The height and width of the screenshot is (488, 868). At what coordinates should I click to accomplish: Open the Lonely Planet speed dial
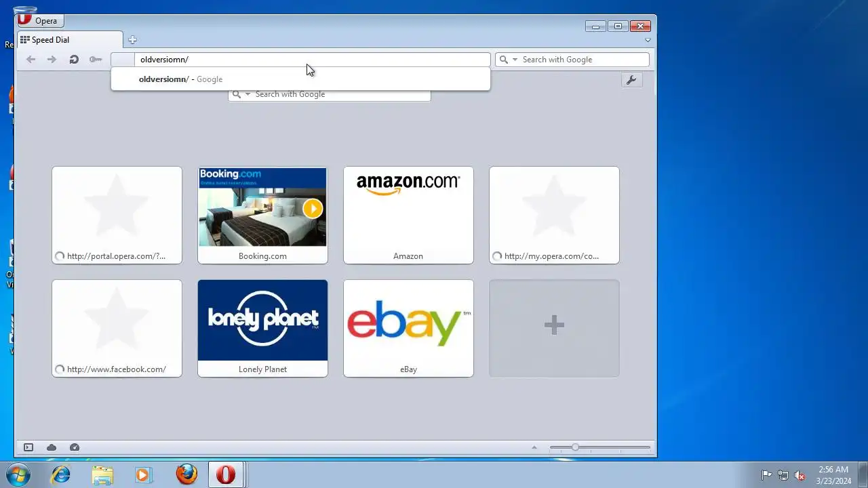click(262, 328)
